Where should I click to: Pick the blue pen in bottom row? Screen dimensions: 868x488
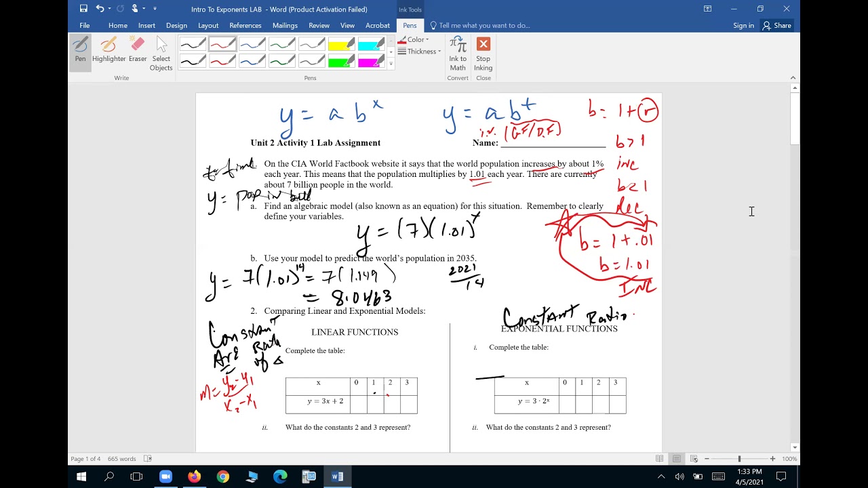pyautogui.click(x=252, y=61)
